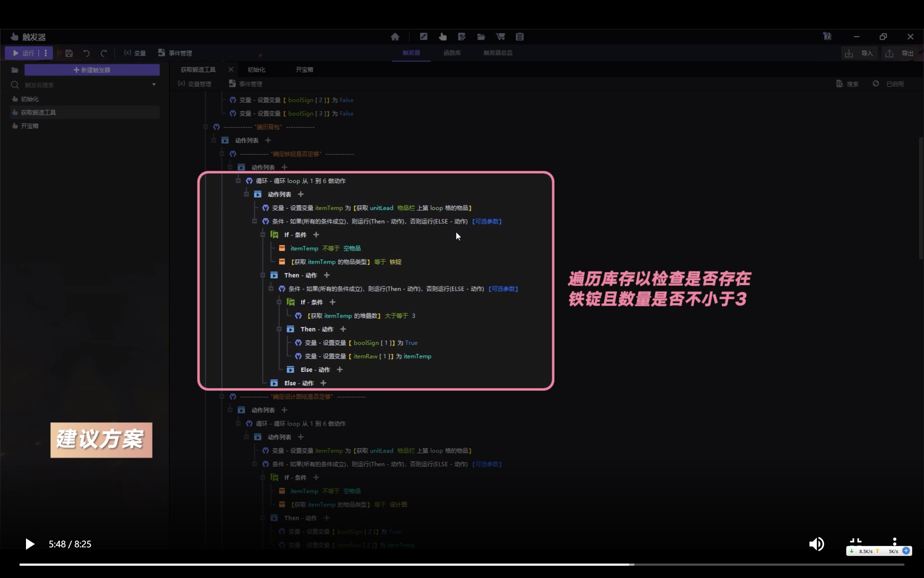Add condition to If - 条件 above 铁锭
This screenshot has width=924, height=578.
pos(316,235)
